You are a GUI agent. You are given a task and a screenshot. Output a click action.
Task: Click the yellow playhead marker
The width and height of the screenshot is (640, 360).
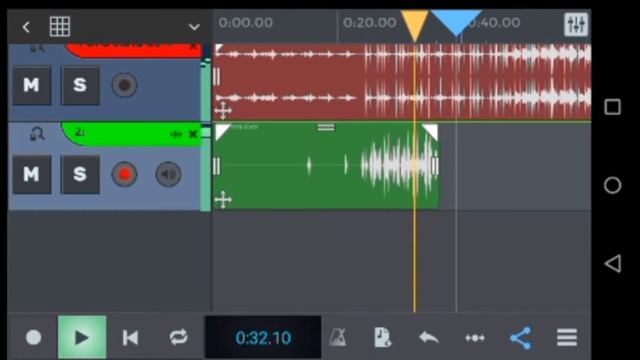click(x=415, y=25)
